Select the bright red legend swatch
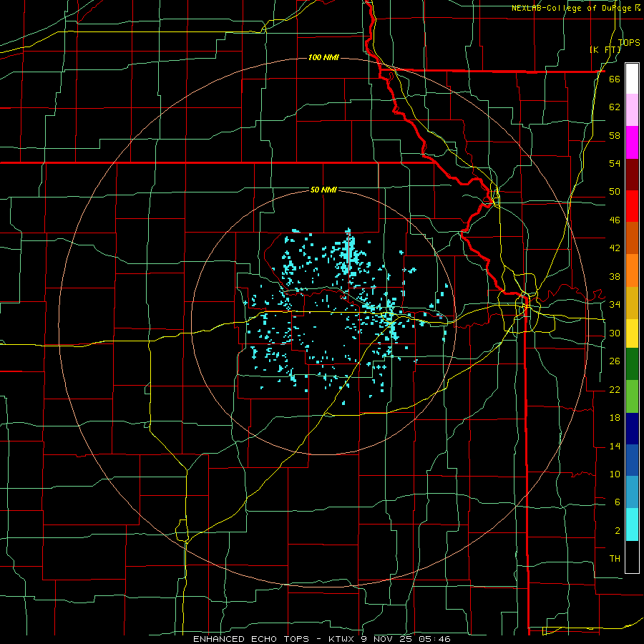The image size is (644, 644). click(x=632, y=206)
